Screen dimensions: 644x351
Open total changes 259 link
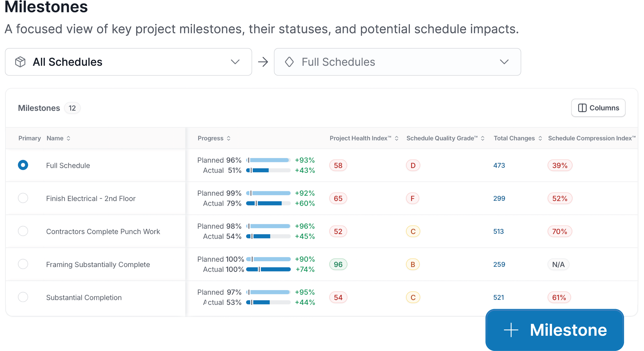499,264
